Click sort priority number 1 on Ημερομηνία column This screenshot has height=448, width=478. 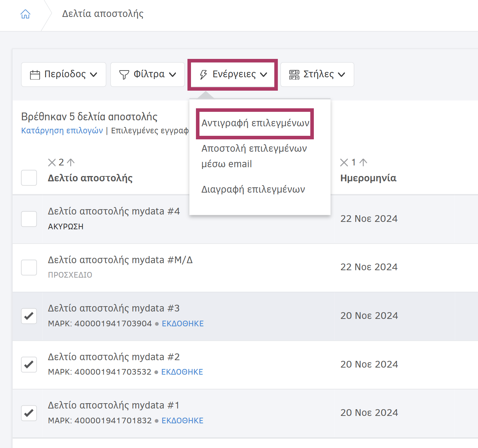tap(353, 162)
